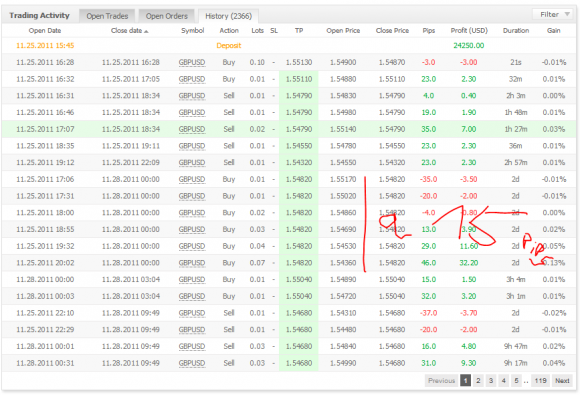Go to page 2 of history
Image resolution: width=580 pixels, height=395 pixels.
[x=478, y=381]
